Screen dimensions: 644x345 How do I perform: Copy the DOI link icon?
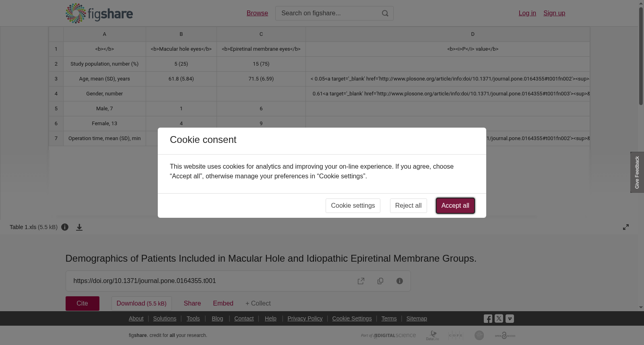click(380, 281)
